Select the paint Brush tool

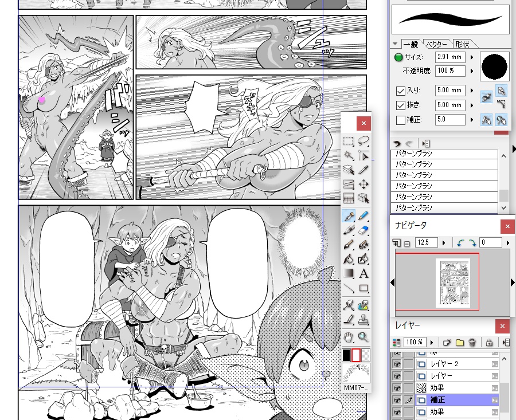(x=348, y=245)
